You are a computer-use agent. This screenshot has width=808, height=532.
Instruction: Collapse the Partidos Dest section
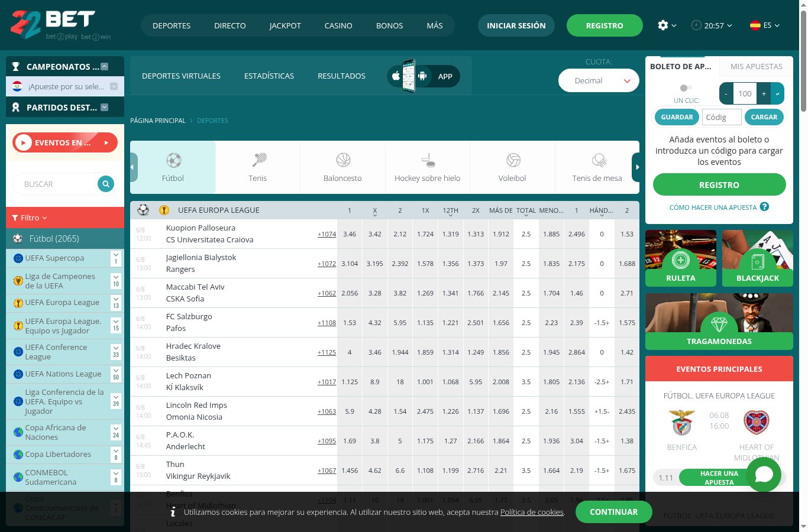105,108
